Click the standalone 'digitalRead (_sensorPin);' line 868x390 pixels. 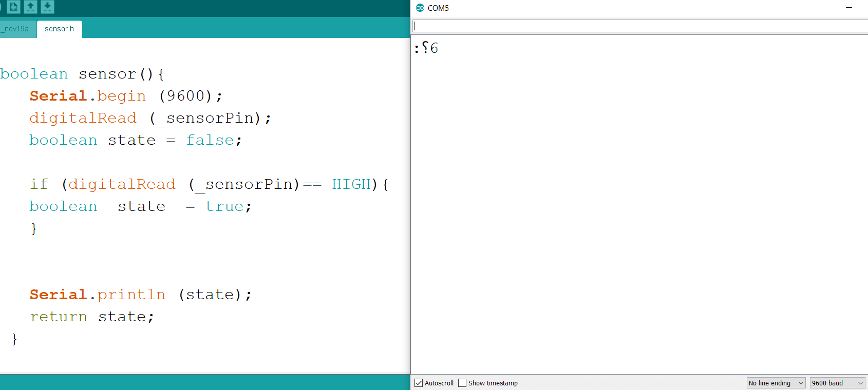pos(150,118)
